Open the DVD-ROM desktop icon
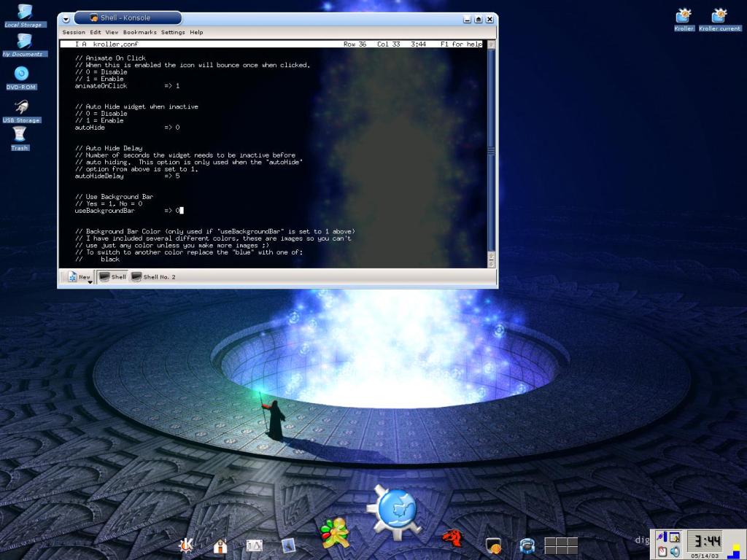This screenshot has width=747, height=560. coord(21,77)
